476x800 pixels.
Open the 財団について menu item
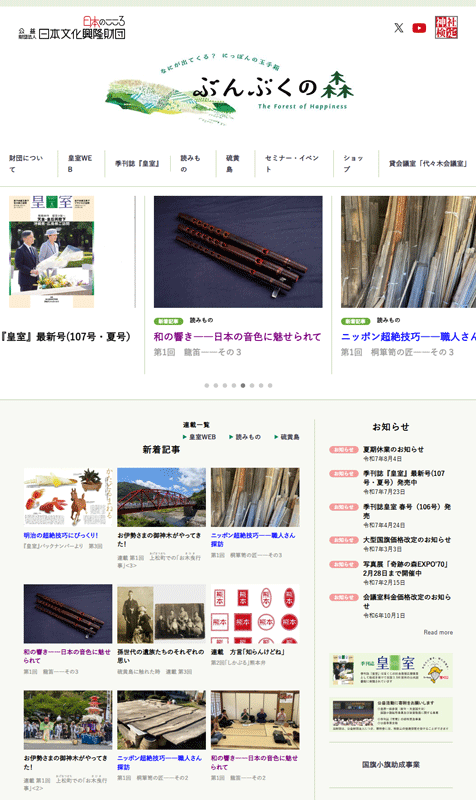coord(26,163)
